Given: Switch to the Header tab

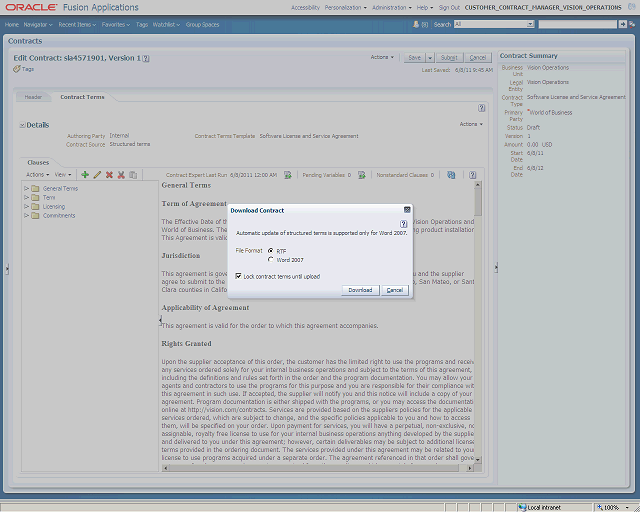Looking at the screenshot, I should coord(33,97).
